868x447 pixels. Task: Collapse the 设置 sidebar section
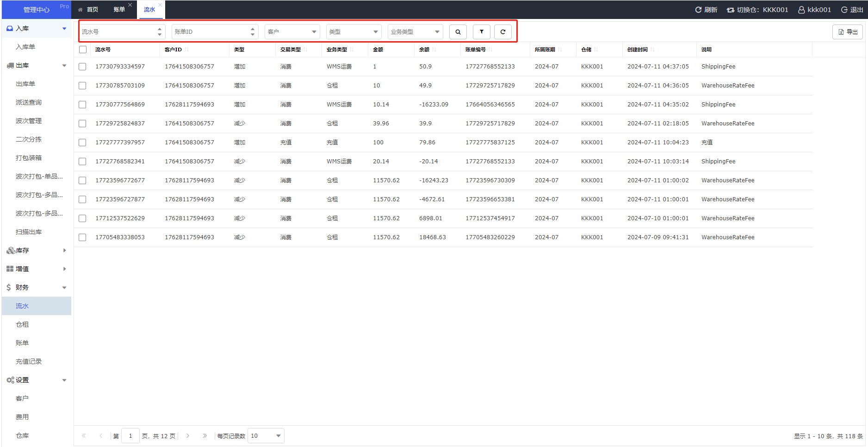(37, 380)
